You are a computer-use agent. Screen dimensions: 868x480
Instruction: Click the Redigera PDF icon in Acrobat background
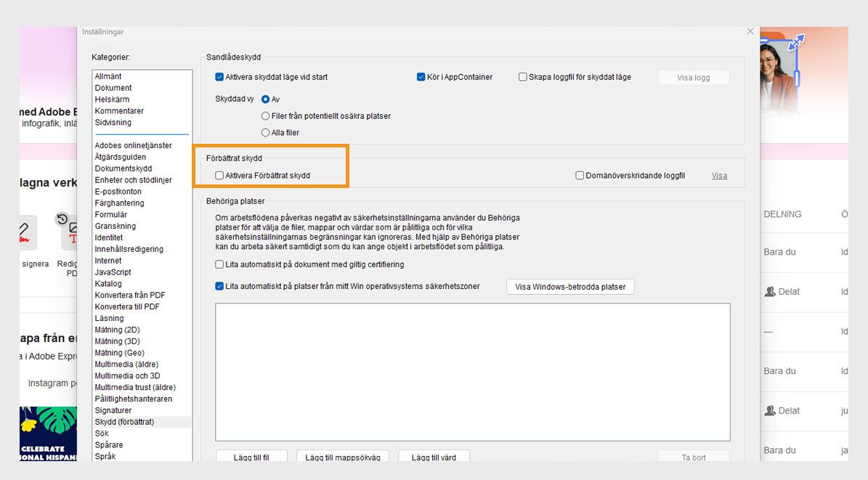69,232
